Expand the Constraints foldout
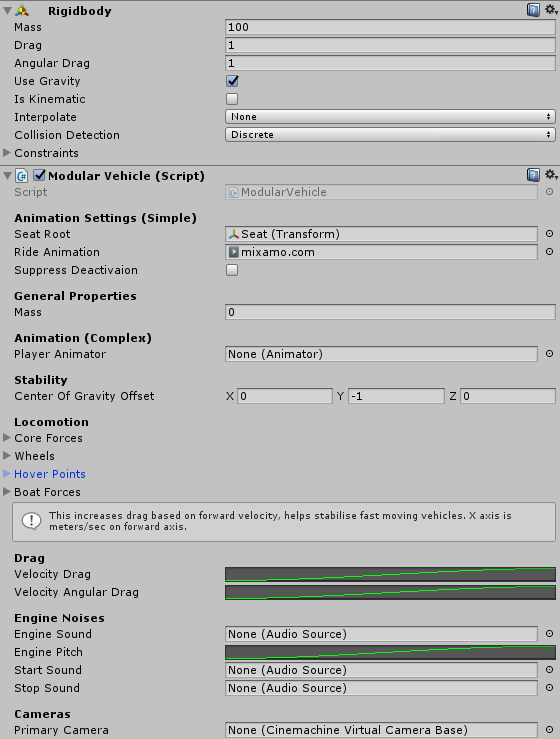This screenshot has width=560, height=739. click(x=7, y=153)
